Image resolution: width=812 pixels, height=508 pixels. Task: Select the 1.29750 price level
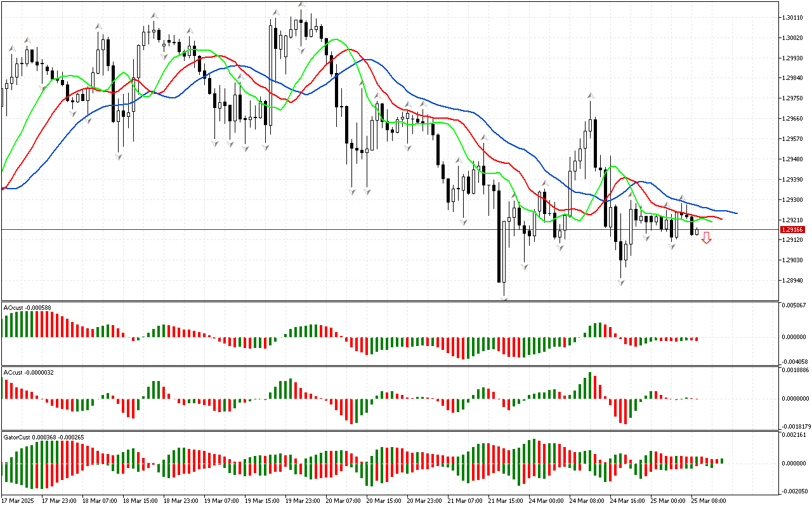click(793, 98)
